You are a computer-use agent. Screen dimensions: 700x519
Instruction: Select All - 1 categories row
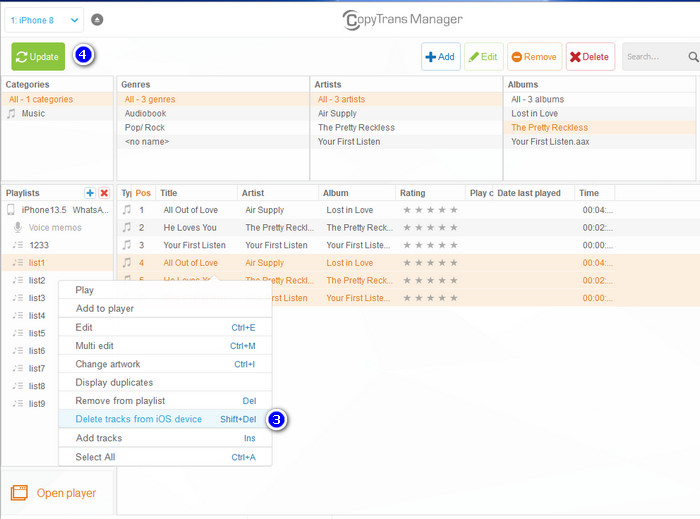point(57,99)
